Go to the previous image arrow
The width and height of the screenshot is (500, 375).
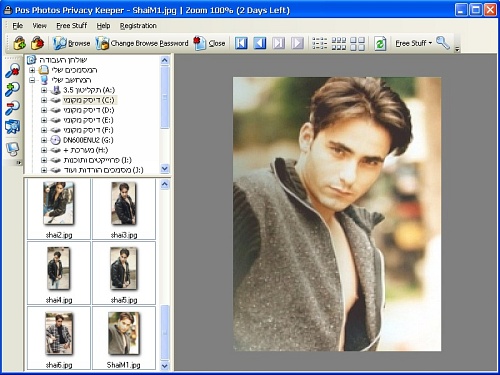coord(260,43)
